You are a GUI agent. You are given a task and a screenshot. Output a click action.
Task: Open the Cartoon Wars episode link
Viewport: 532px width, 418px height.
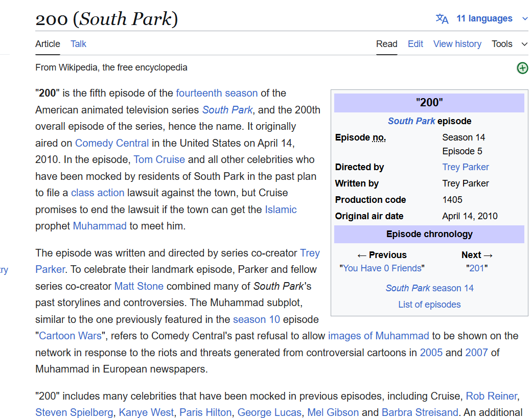[x=70, y=336]
